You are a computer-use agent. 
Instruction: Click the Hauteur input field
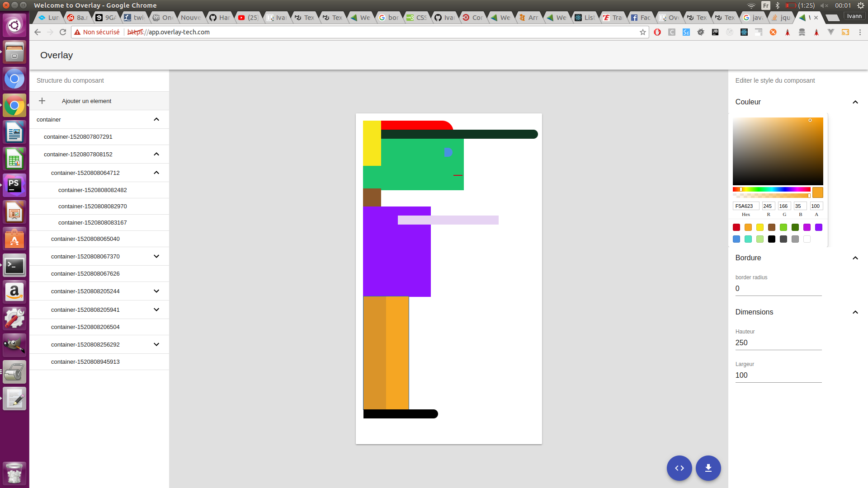(778, 343)
